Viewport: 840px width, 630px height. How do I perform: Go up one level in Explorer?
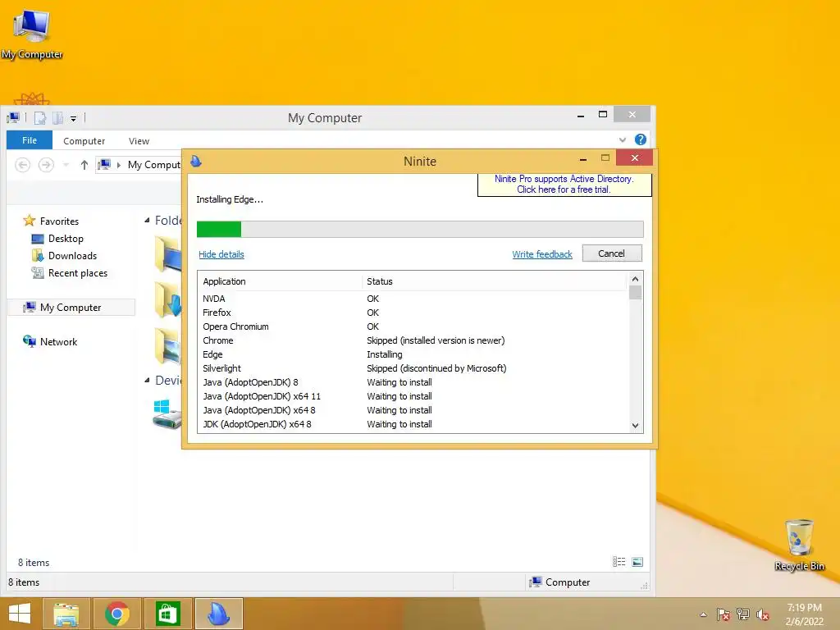pyautogui.click(x=84, y=165)
